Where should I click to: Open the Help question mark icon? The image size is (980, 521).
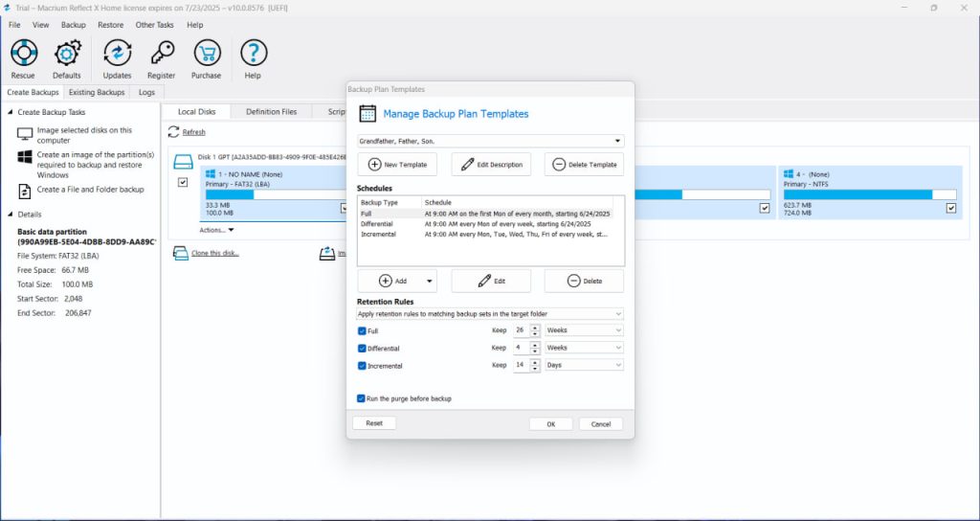(x=253, y=53)
